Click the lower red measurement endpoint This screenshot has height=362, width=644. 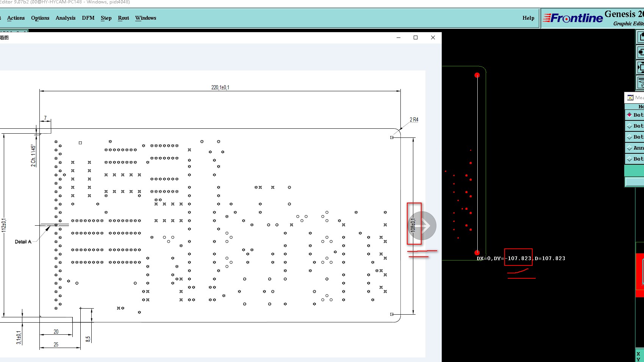coord(477,253)
